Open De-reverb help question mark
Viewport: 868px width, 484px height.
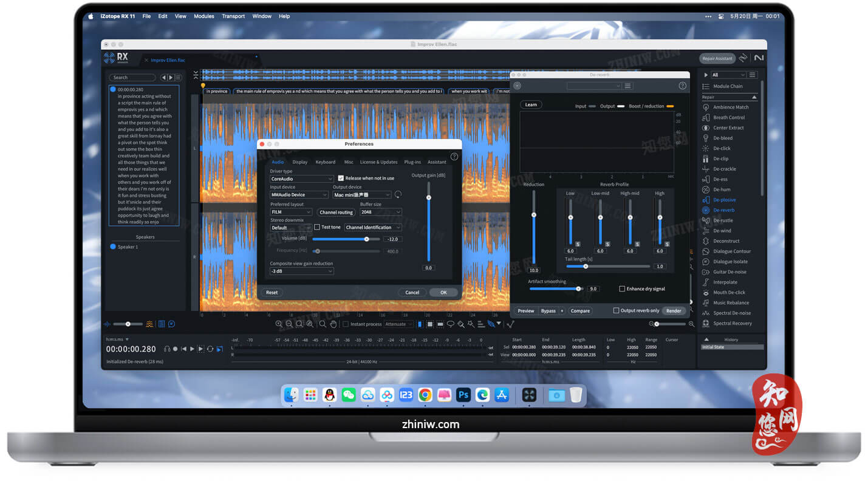click(682, 86)
